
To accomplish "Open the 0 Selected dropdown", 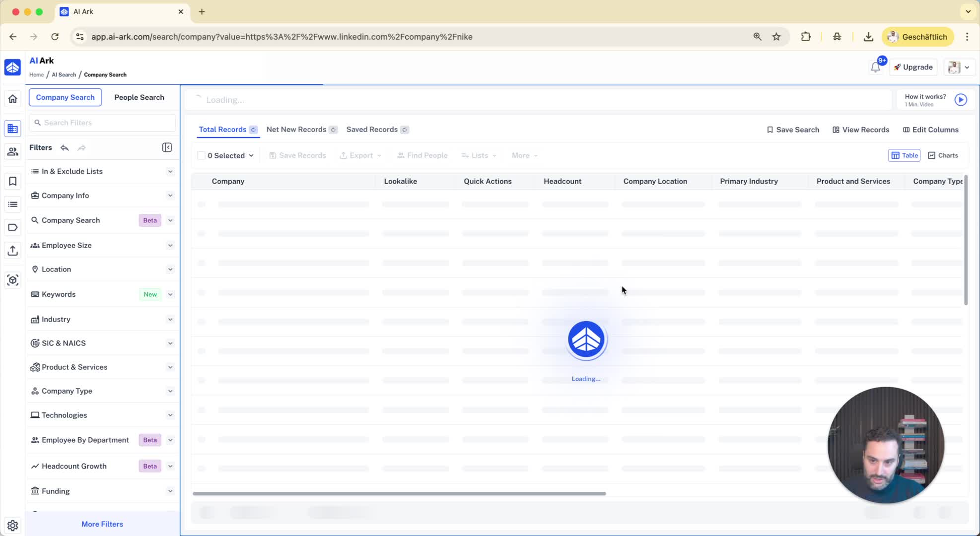I will click(x=231, y=155).
